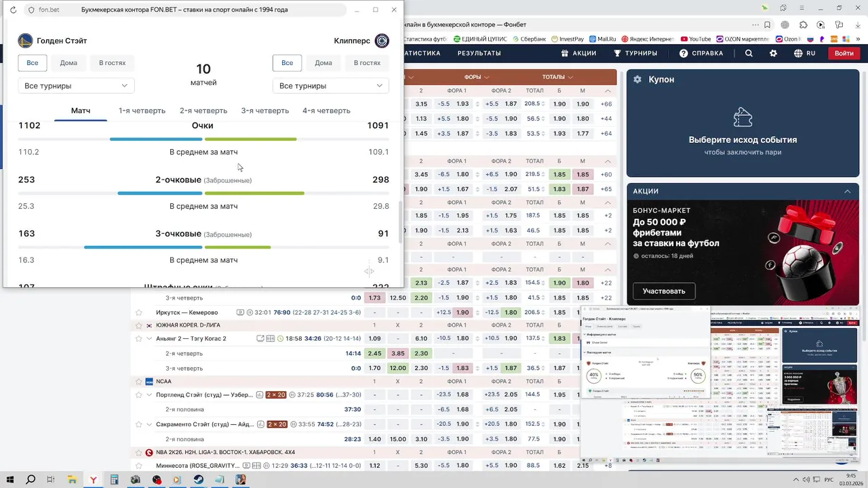Image resolution: width=868 pixels, height=488 pixels.
Task: Click the Golden State team logo
Action: 25,41
